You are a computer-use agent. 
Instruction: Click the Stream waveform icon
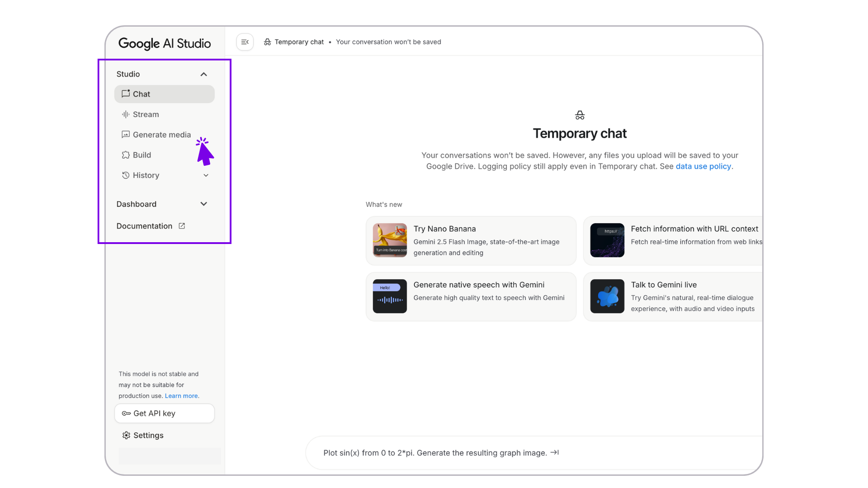(126, 114)
